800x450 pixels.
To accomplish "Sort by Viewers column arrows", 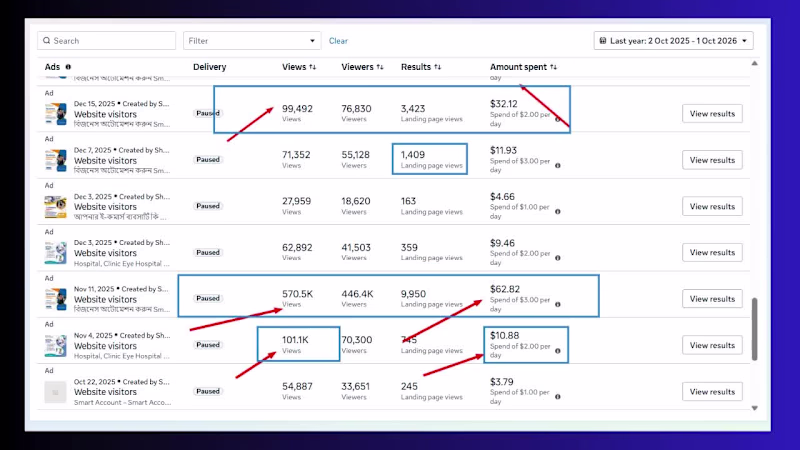I will click(380, 67).
